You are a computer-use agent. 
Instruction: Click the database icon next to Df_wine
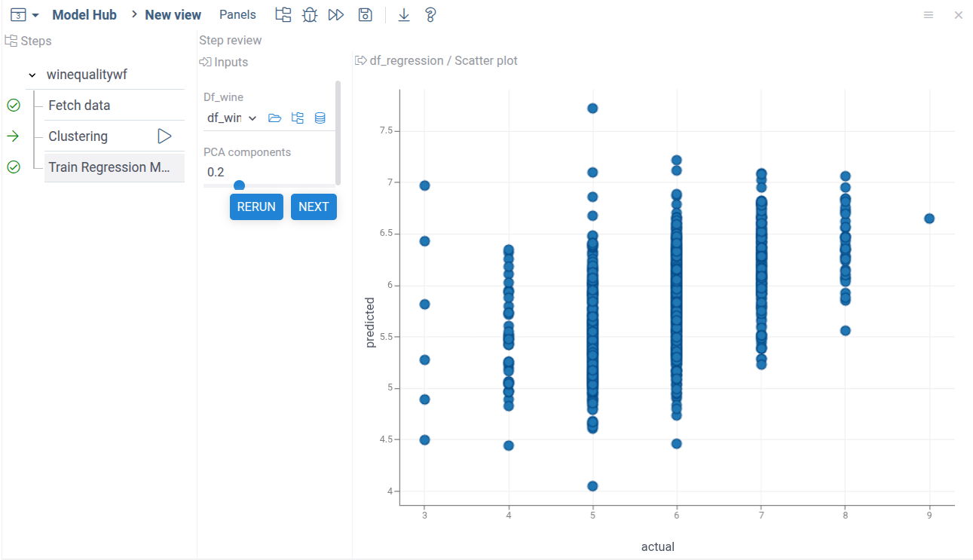click(x=320, y=118)
